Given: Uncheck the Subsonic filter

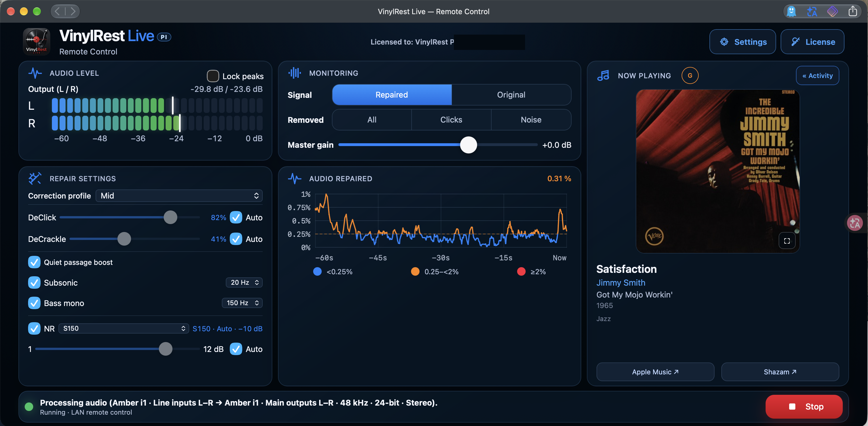Looking at the screenshot, I should tap(34, 282).
